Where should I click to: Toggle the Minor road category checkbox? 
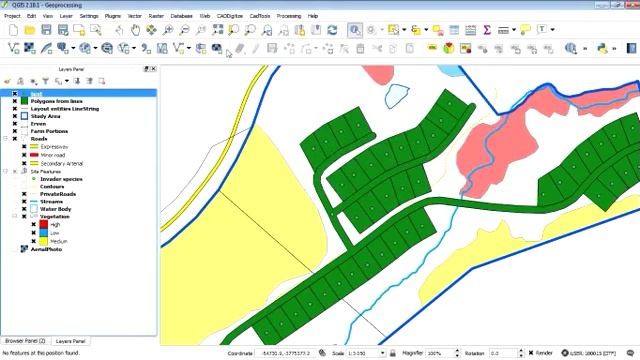pyautogui.click(x=24, y=155)
